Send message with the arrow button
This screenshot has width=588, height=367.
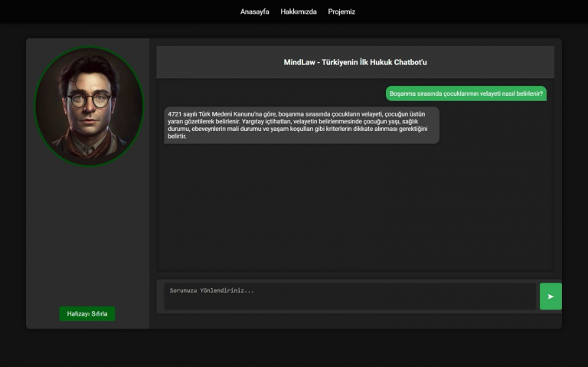point(550,296)
